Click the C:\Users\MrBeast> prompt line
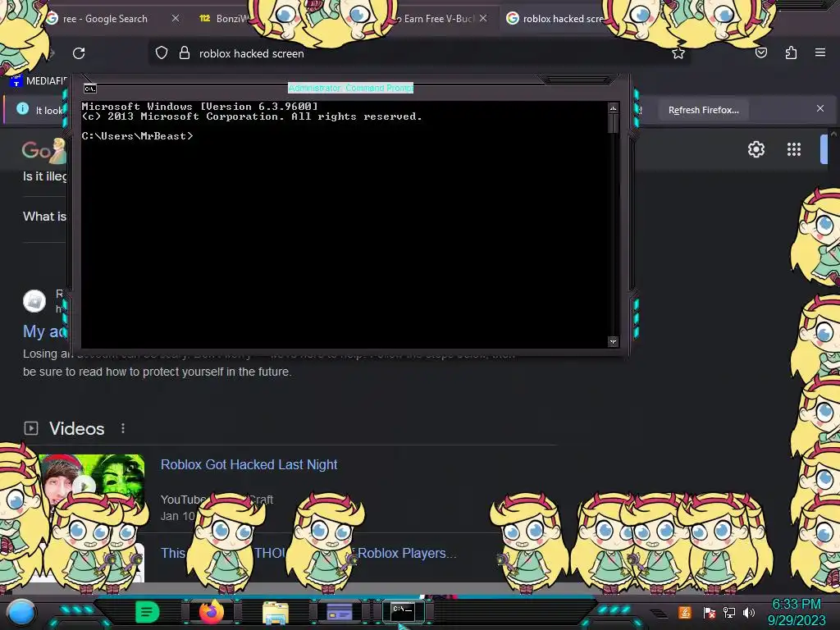The width and height of the screenshot is (840, 630). [137, 136]
